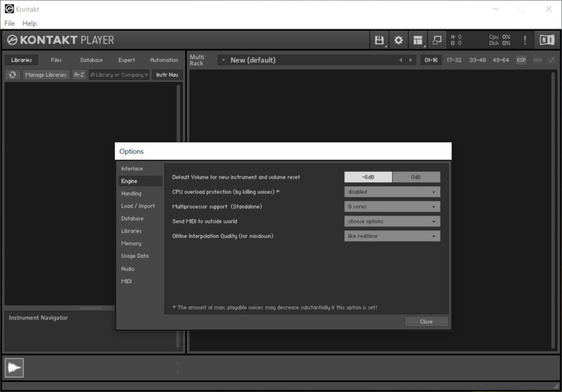Open the File menu
The height and width of the screenshot is (392, 562).
pos(9,23)
